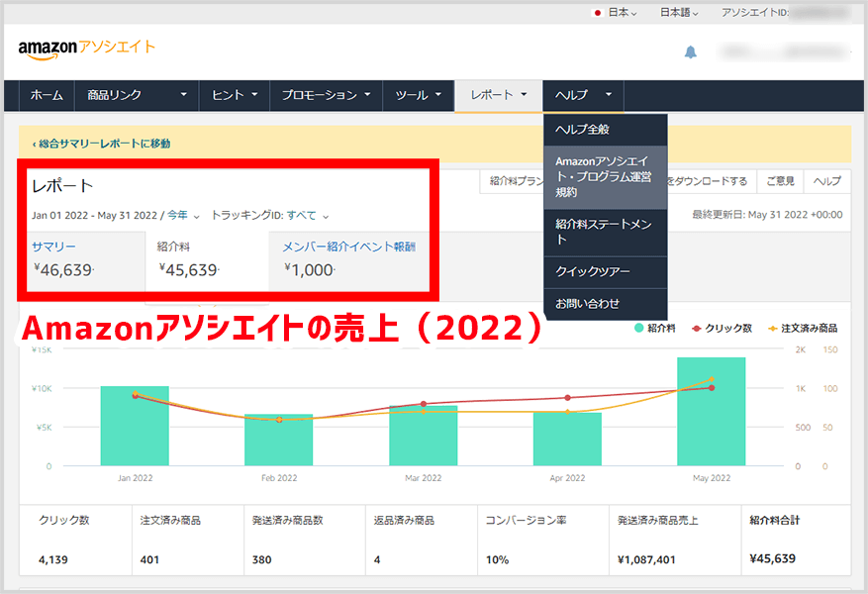The height and width of the screenshot is (594, 868).
Task: Switch to the メンバー紹介イベント報酬 tab
Action: (348, 260)
